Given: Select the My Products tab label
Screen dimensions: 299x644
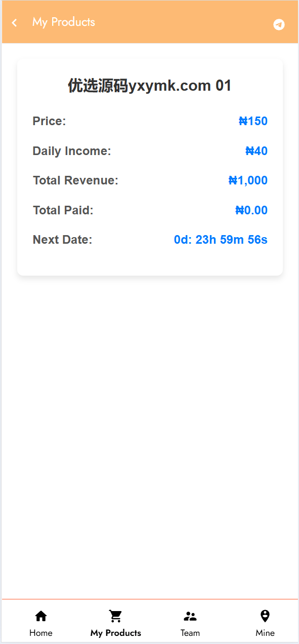Looking at the screenshot, I should tap(116, 633).
